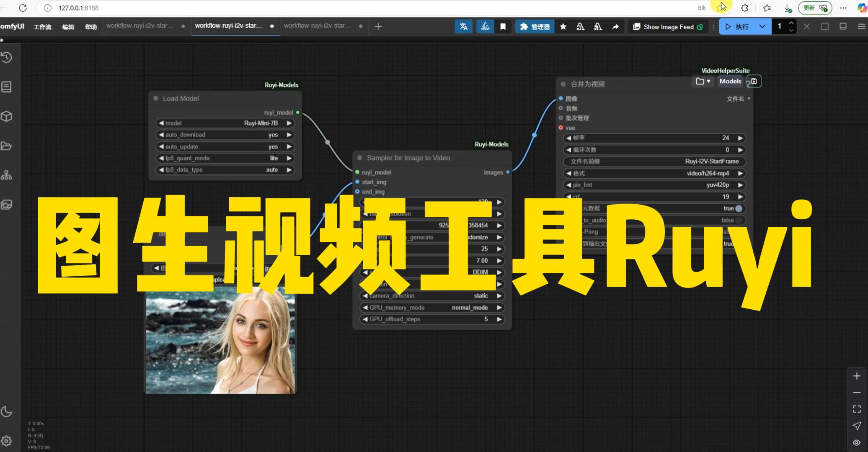The width and height of the screenshot is (868, 452).
Task: Next value arrow for fp8_quant_mode
Action: click(x=289, y=158)
